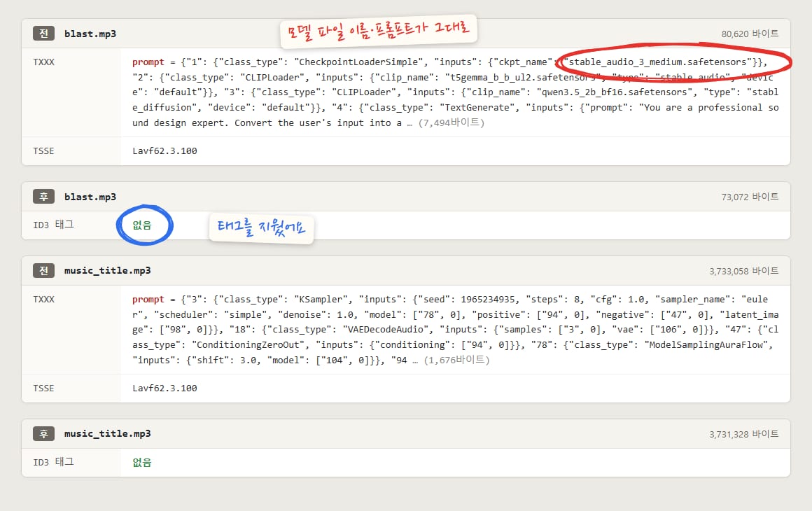Screen dimensions: 812x511
Task: Click the ID3 태그 label in the 3,731,328 바이트 card
Action: (53, 462)
